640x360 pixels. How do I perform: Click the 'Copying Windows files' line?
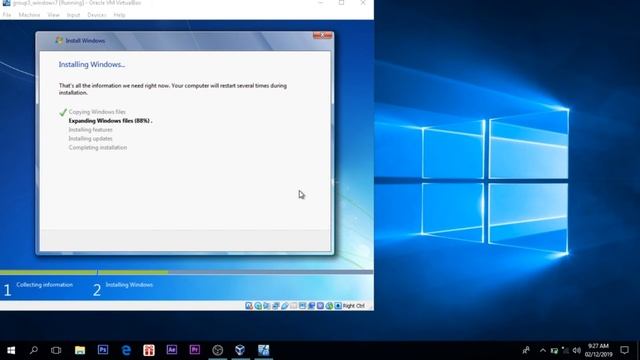[x=97, y=112]
